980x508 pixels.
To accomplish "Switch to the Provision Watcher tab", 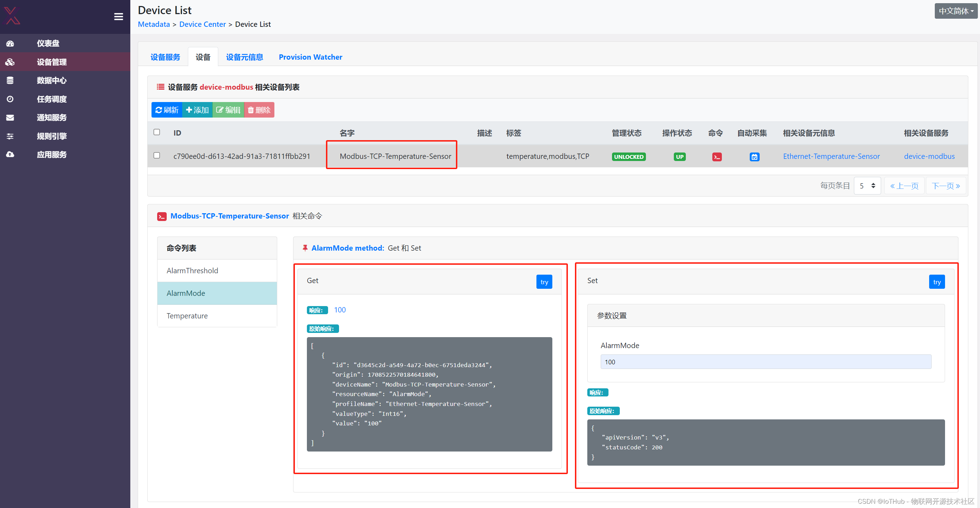I will point(310,57).
